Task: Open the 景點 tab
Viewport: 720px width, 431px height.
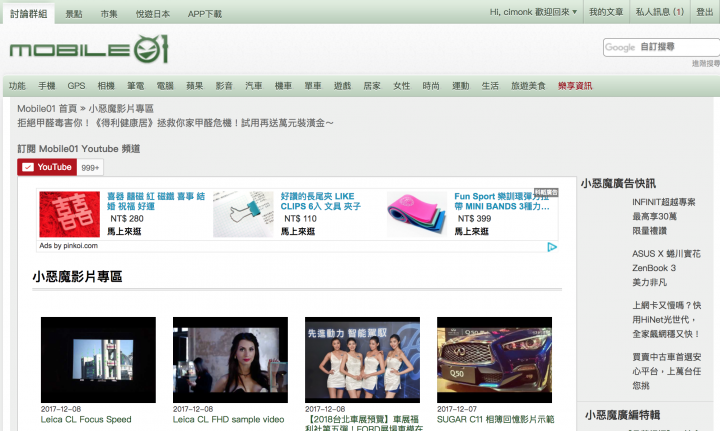Action: click(73, 14)
